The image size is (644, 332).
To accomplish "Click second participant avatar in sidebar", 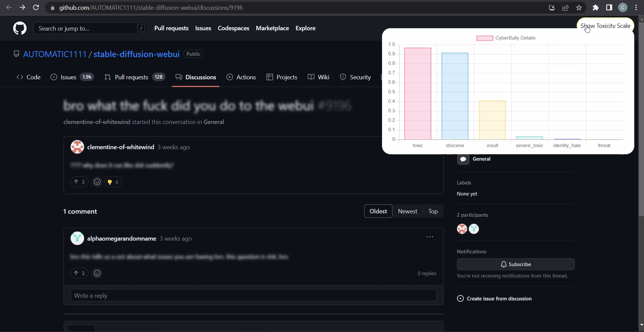I will coord(474,229).
